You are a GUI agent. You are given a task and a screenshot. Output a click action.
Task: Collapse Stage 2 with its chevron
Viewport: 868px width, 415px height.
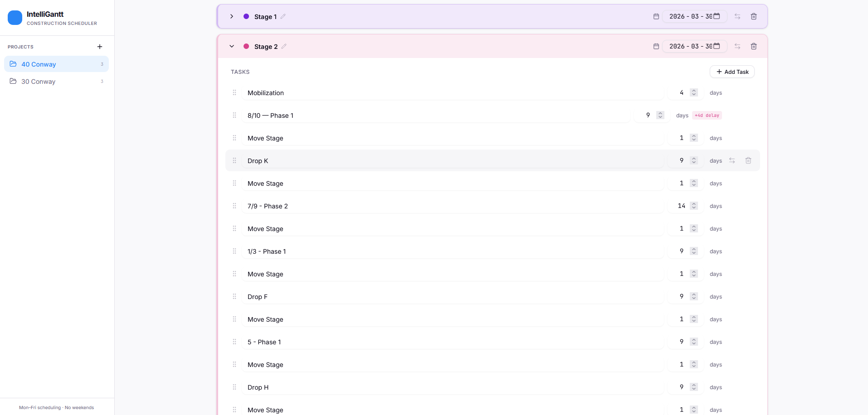point(232,46)
